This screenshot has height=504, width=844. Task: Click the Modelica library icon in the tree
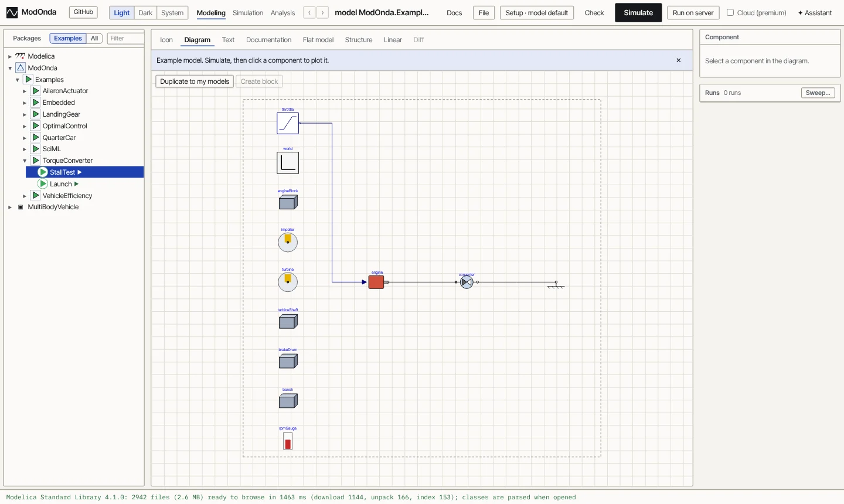coord(21,56)
